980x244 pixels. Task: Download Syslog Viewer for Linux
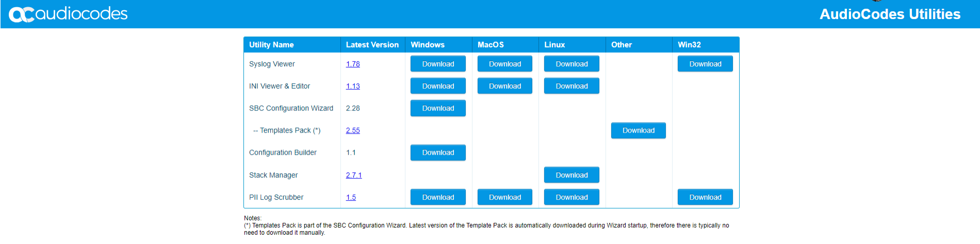coord(571,64)
